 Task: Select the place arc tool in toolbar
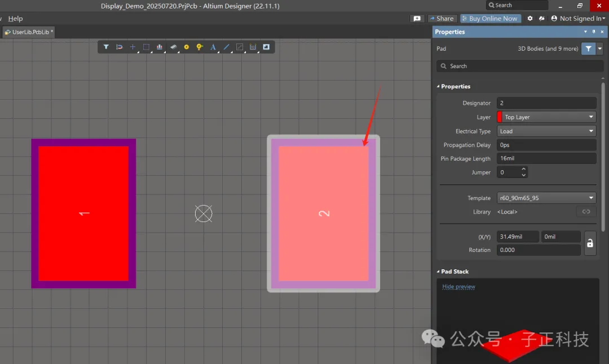pyautogui.click(x=240, y=47)
